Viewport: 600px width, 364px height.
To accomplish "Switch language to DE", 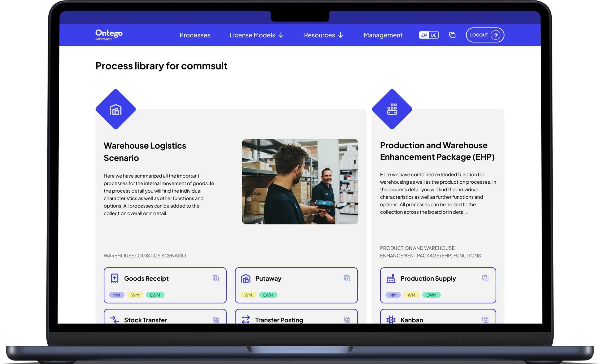I will pos(433,35).
